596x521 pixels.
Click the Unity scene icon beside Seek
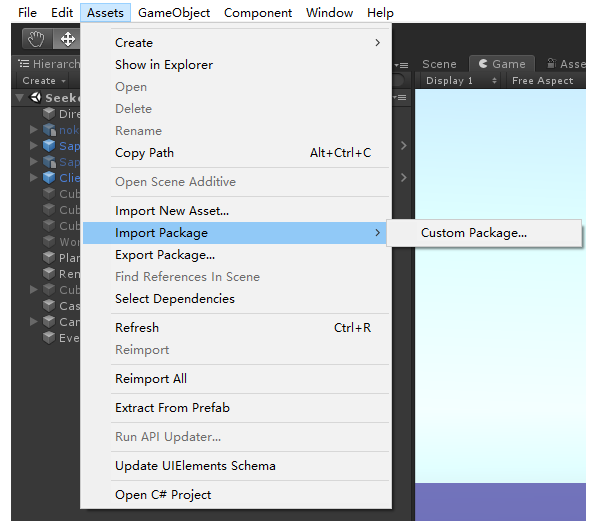[36, 98]
